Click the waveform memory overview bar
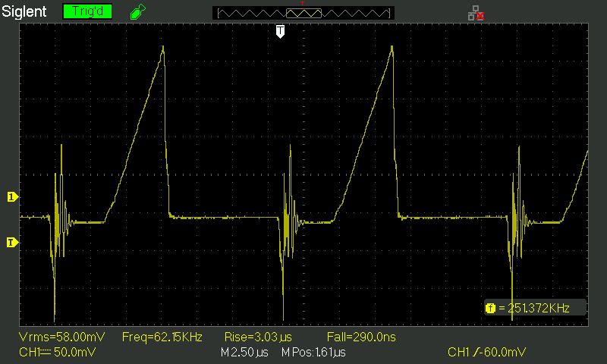The width and height of the screenshot is (607, 364). (303, 13)
